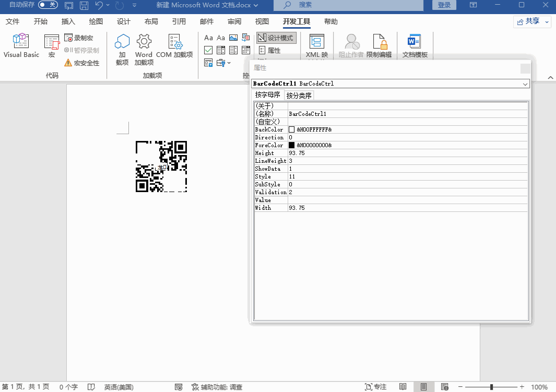Open the 插入 ribbon tab
This screenshot has height=392, width=556.
[68, 21]
